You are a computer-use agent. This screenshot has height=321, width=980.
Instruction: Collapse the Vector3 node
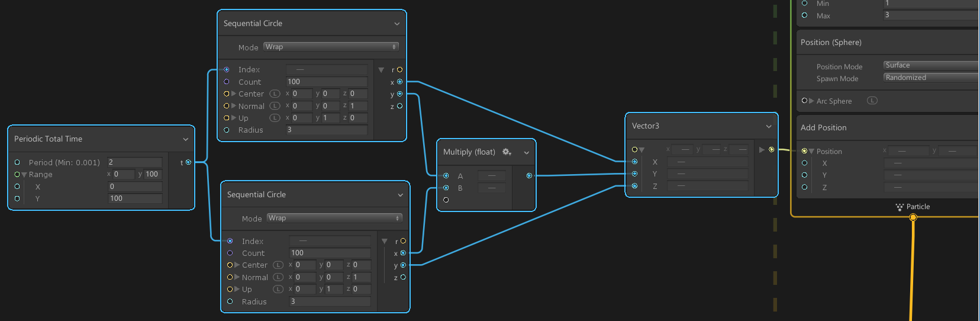pos(769,126)
